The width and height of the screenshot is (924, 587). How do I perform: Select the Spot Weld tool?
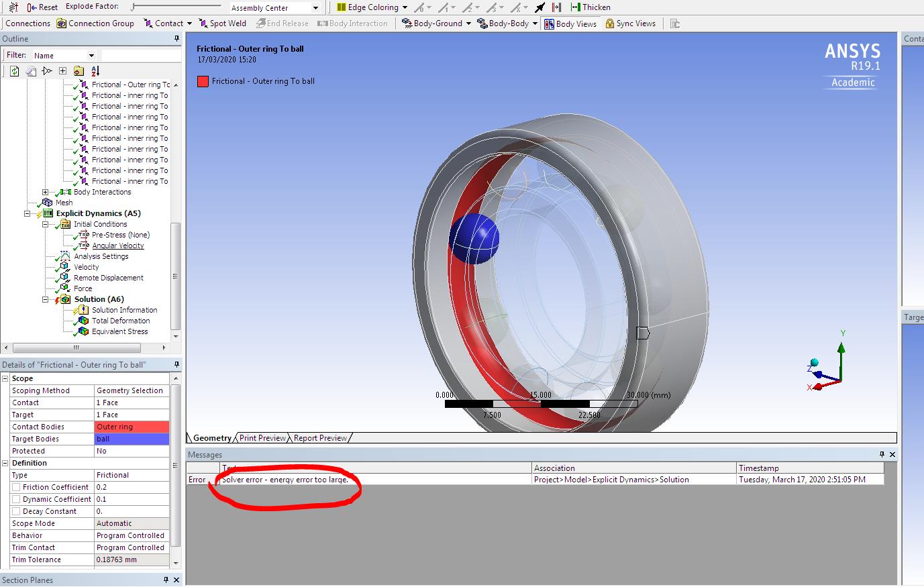click(x=222, y=23)
